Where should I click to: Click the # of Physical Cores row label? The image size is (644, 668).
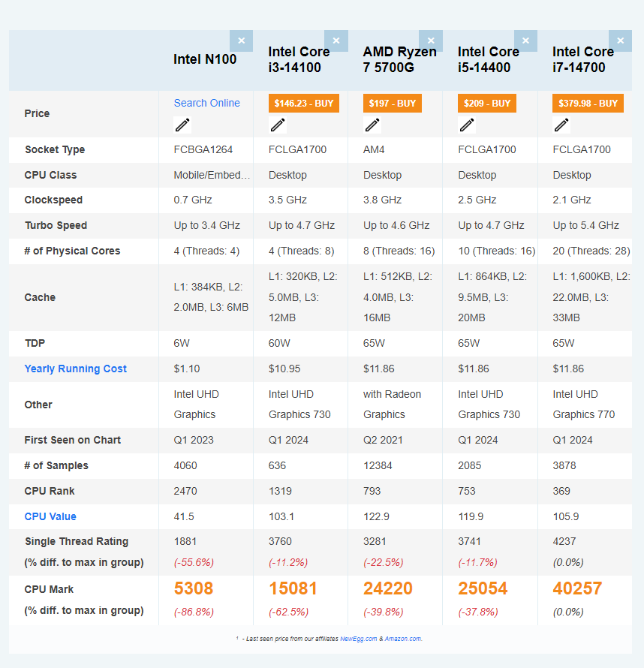point(72,251)
